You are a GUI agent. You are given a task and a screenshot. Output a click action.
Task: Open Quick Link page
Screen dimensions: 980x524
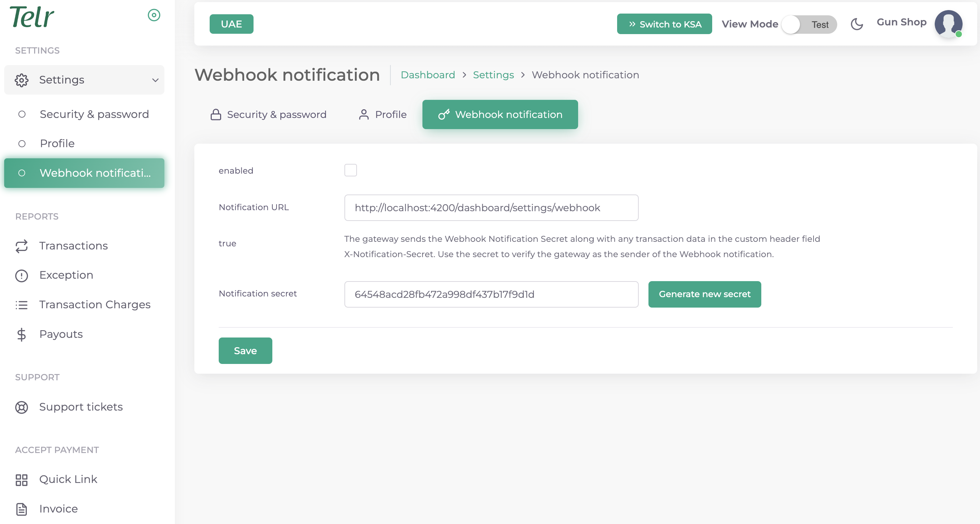coord(84,479)
